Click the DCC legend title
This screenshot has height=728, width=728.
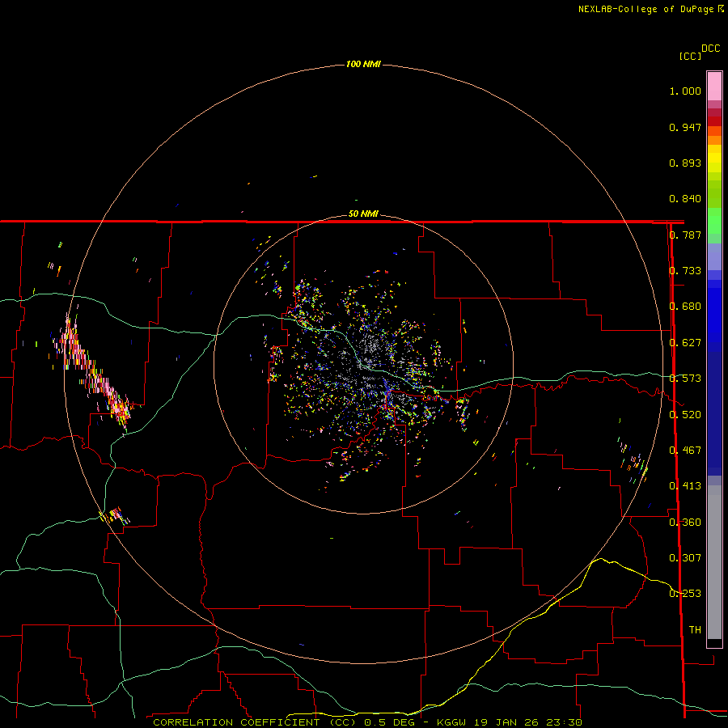710,49
